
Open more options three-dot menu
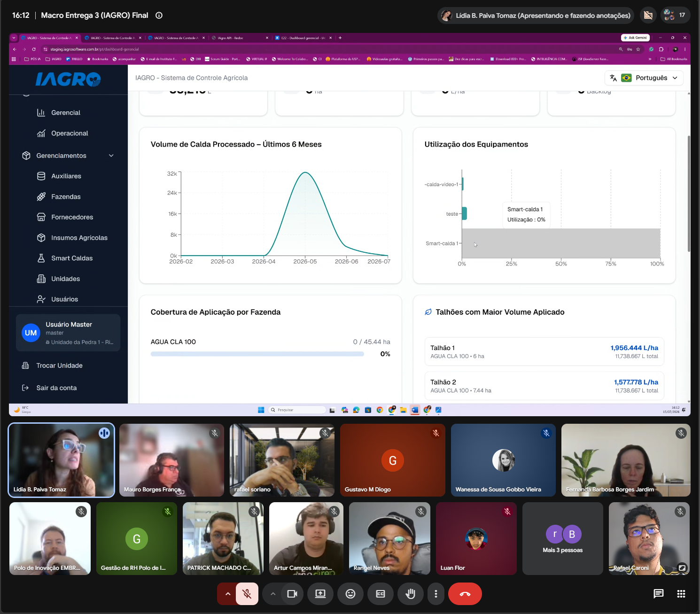tap(436, 594)
